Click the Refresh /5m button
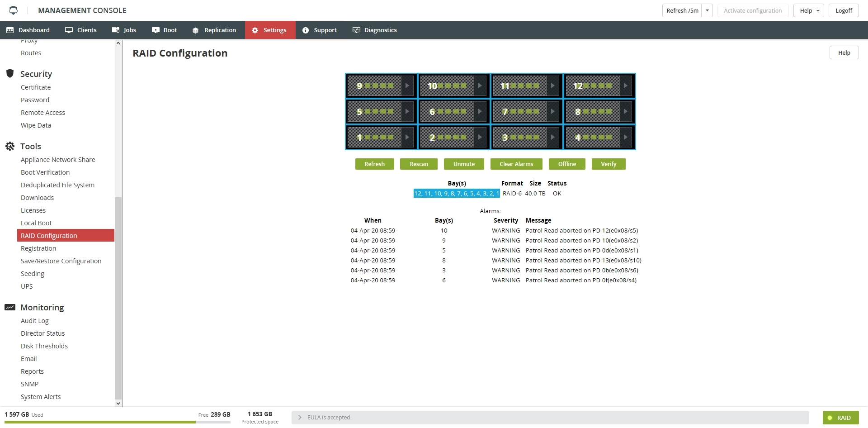Image resolution: width=868 pixels, height=428 pixels. point(682,10)
